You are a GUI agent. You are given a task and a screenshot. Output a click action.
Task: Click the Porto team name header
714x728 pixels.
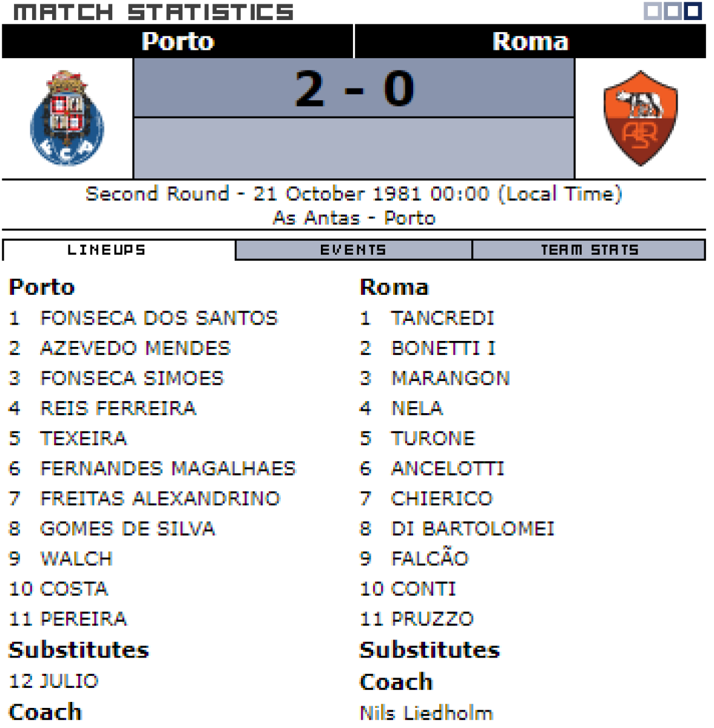coord(178,41)
